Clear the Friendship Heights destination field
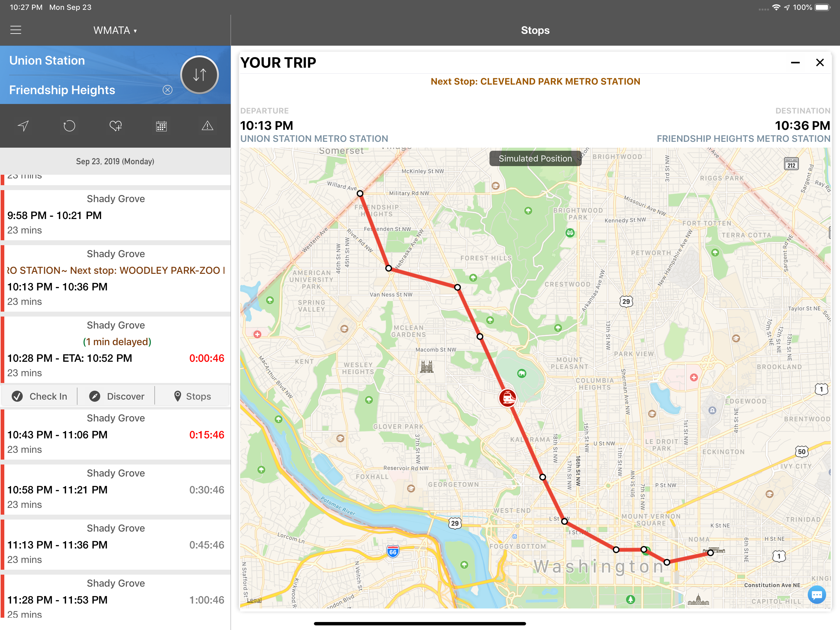Image resolution: width=840 pixels, height=630 pixels. click(x=168, y=90)
